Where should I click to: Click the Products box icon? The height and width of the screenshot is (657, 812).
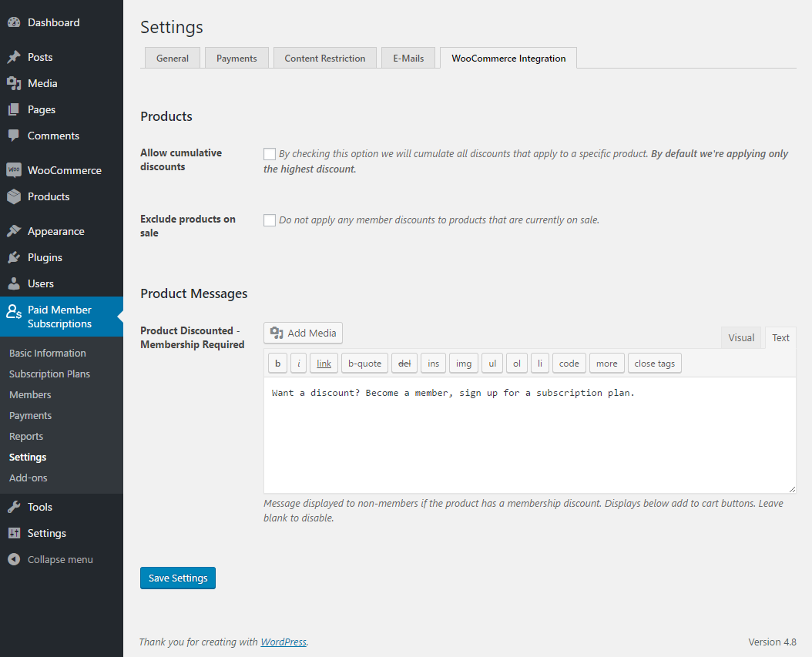pyautogui.click(x=14, y=197)
